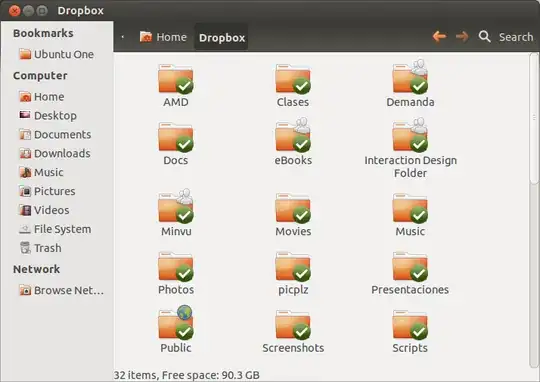The width and height of the screenshot is (540, 382).
Task: Select the Trash sidebar label
Action: pyautogui.click(x=48, y=248)
